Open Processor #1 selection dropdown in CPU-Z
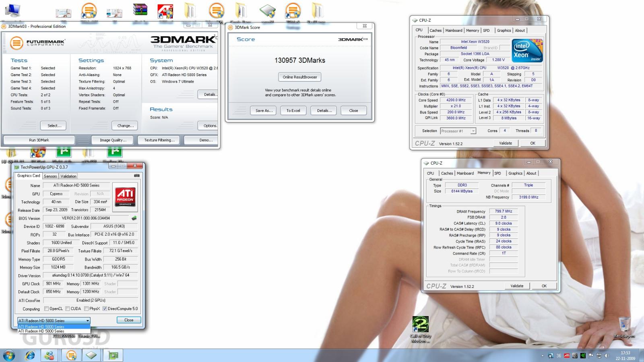 point(458,131)
